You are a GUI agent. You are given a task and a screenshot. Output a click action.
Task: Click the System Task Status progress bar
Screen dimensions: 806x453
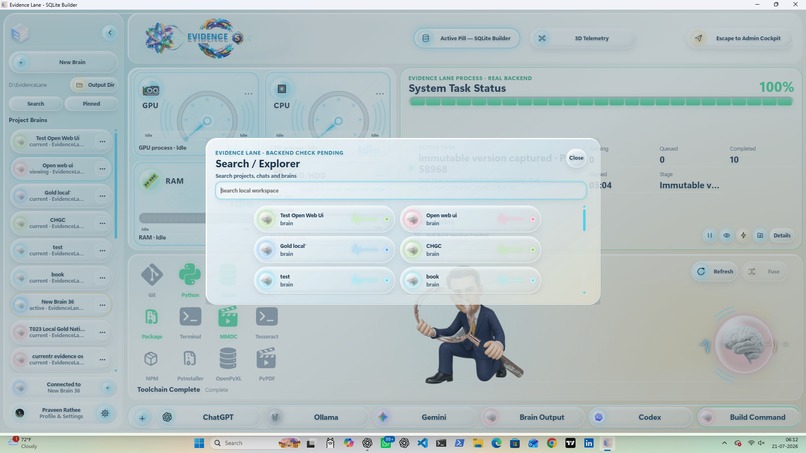pos(600,101)
